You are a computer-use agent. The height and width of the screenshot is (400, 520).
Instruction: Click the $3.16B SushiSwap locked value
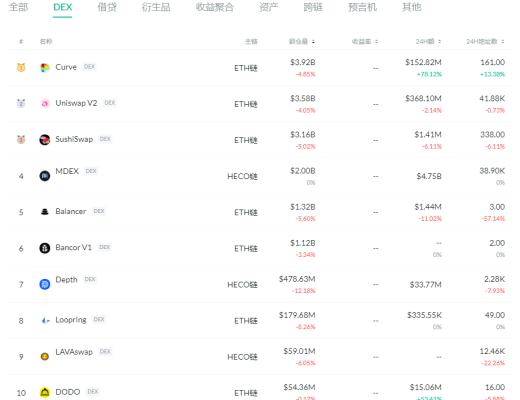(303, 135)
